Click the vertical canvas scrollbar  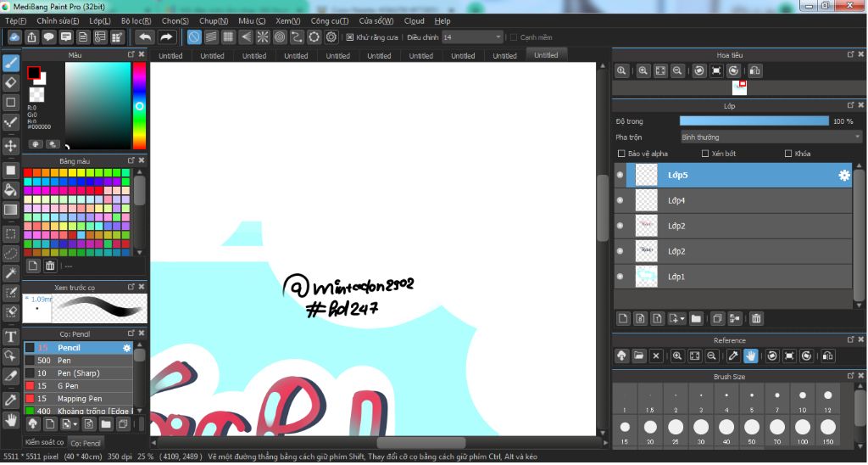click(x=603, y=208)
